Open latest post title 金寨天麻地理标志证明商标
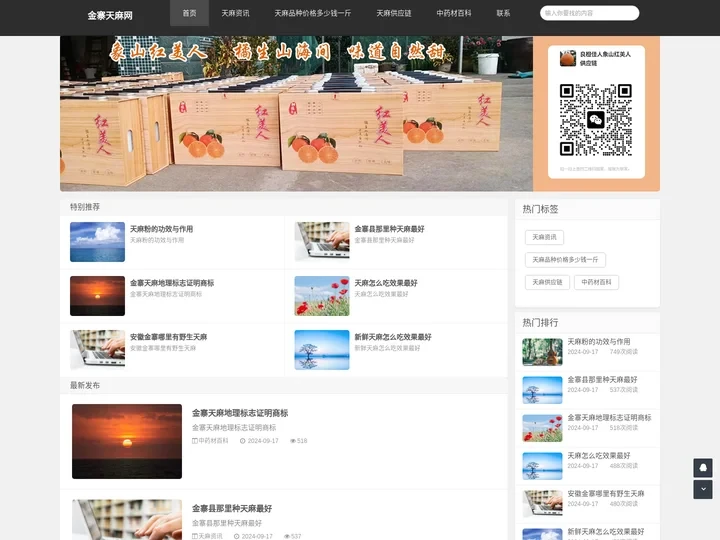This screenshot has width=720, height=540. point(240,413)
